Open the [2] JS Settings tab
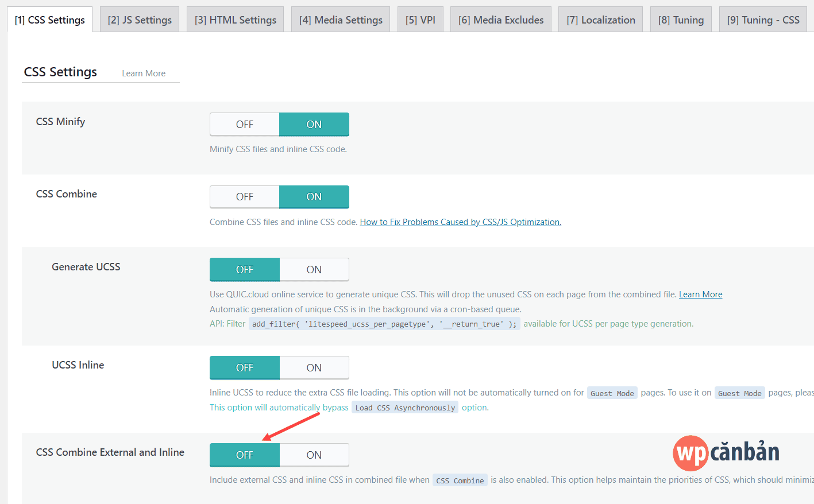 140,20
